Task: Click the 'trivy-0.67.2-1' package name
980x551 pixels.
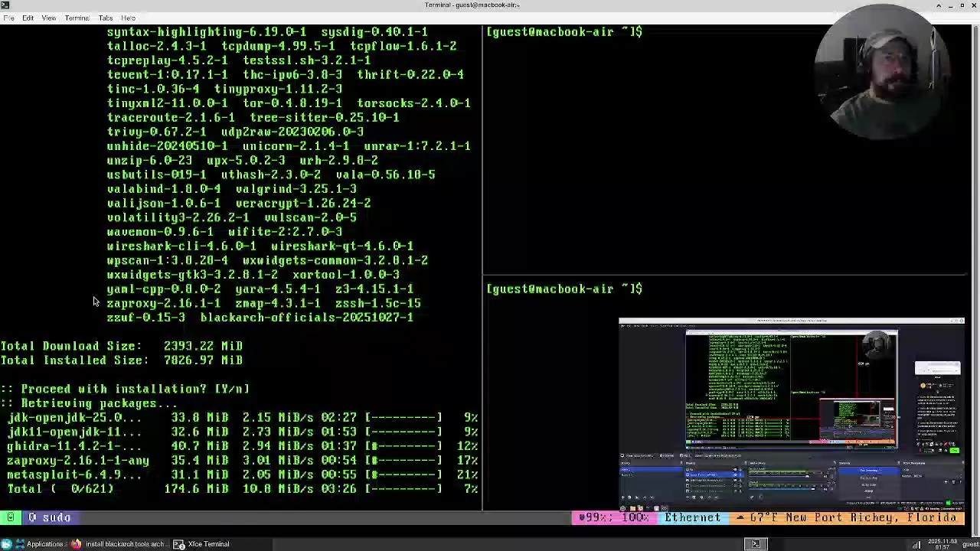Action: [x=156, y=132]
